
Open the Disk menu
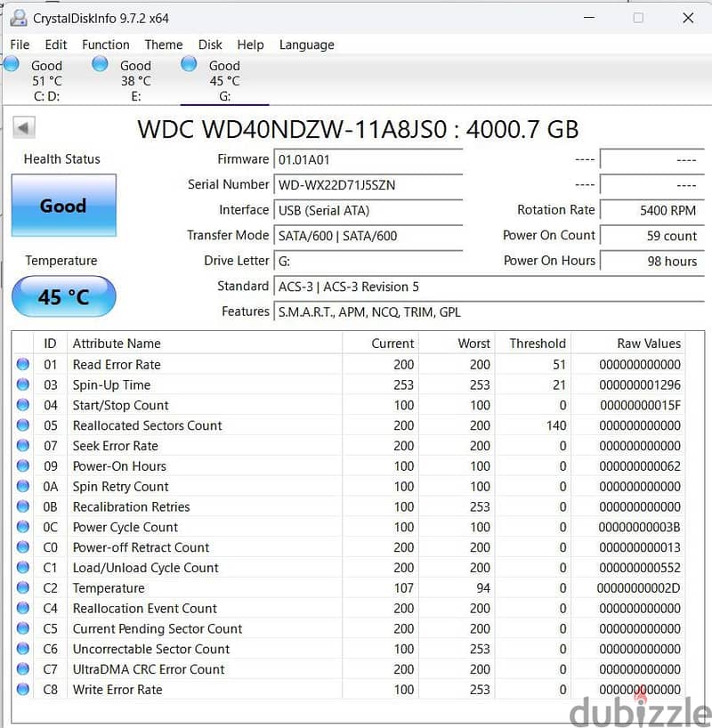210,44
